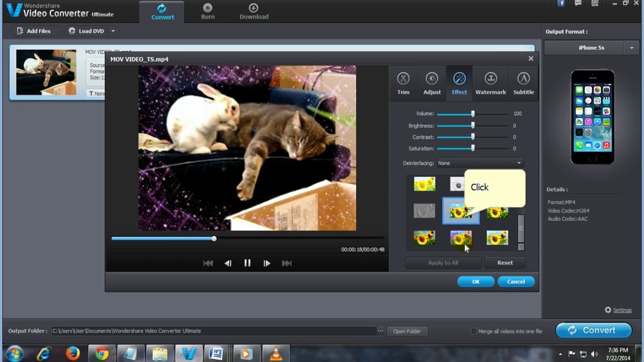Open the Facebook icon in title bar
The image size is (644, 362).
pos(561,4)
